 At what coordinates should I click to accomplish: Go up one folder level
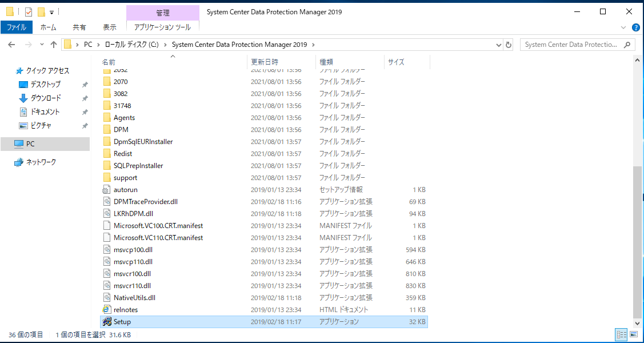point(53,45)
